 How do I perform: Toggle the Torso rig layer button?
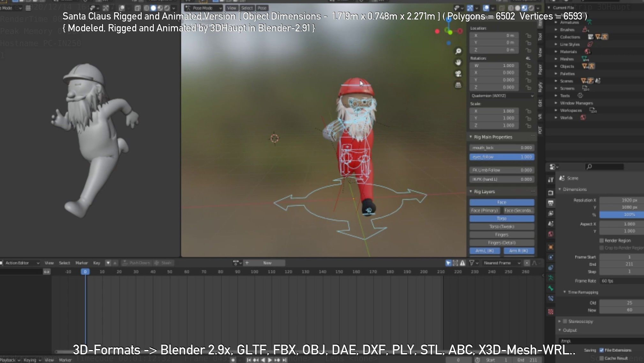click(x=502, y=219)
